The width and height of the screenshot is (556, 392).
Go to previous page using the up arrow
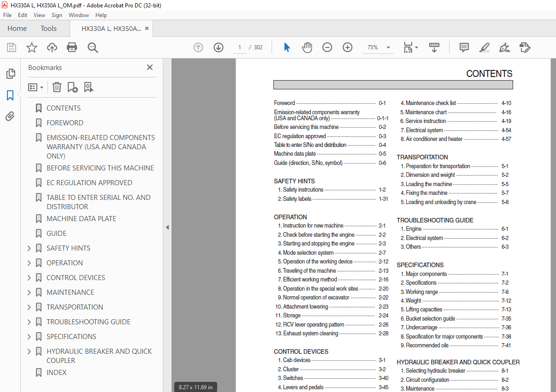tap(198, 47)
